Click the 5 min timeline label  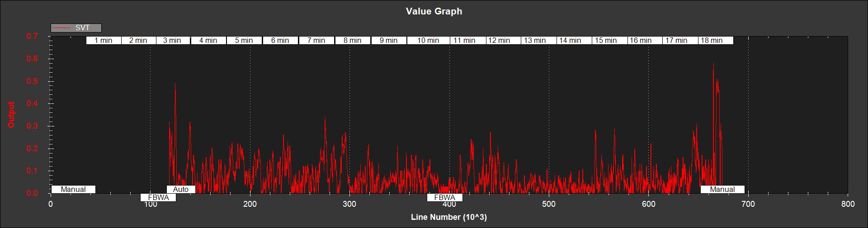tap(244, 41)
